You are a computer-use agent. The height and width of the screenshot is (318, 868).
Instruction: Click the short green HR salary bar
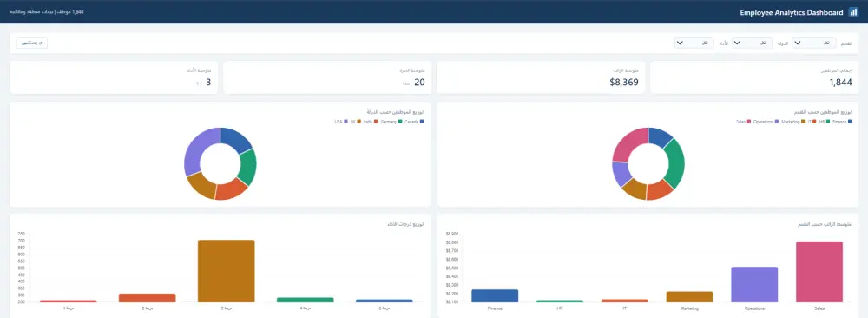560,301
